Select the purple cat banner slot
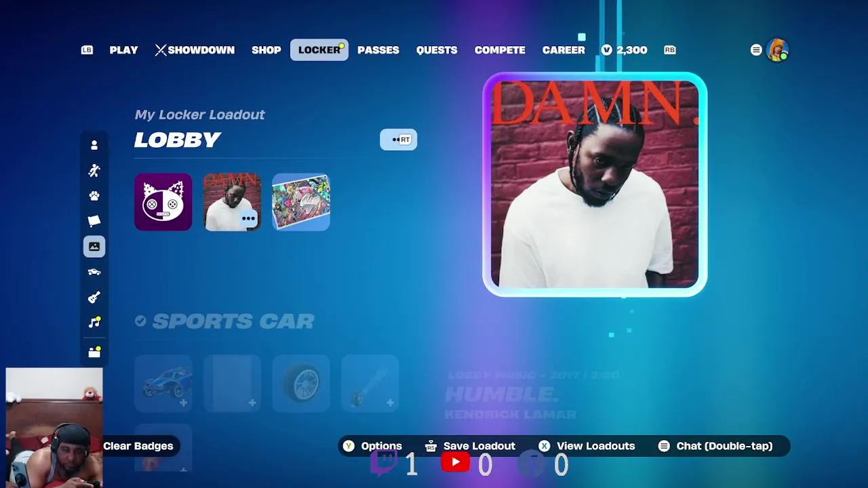This screenshot has height=488, width=868. pos(163,202)
